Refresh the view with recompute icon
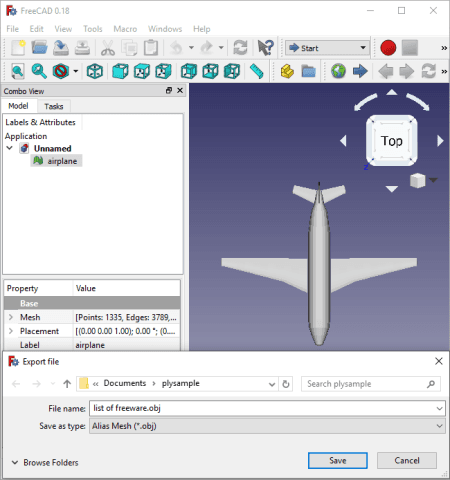This screenshot has height=480, width=450. pos(240,48)
